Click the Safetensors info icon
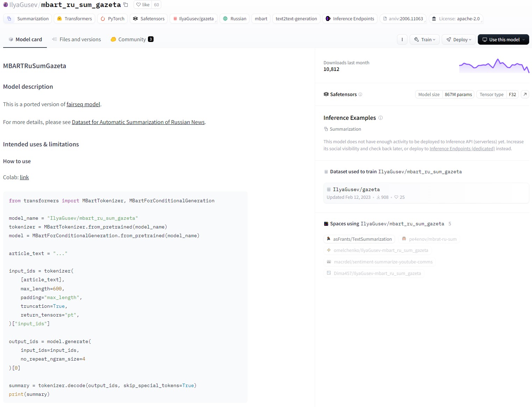The width and height of the screenshot is (532, 407). point(360,94)
